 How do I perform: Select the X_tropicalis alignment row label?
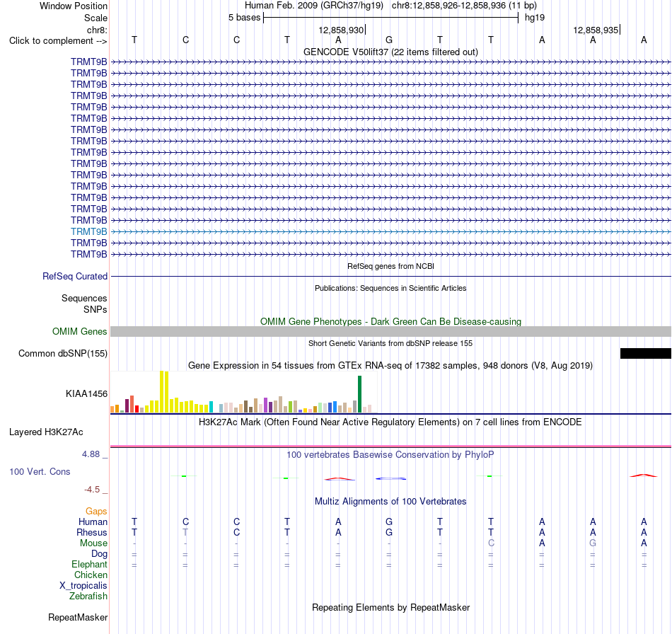83,586
